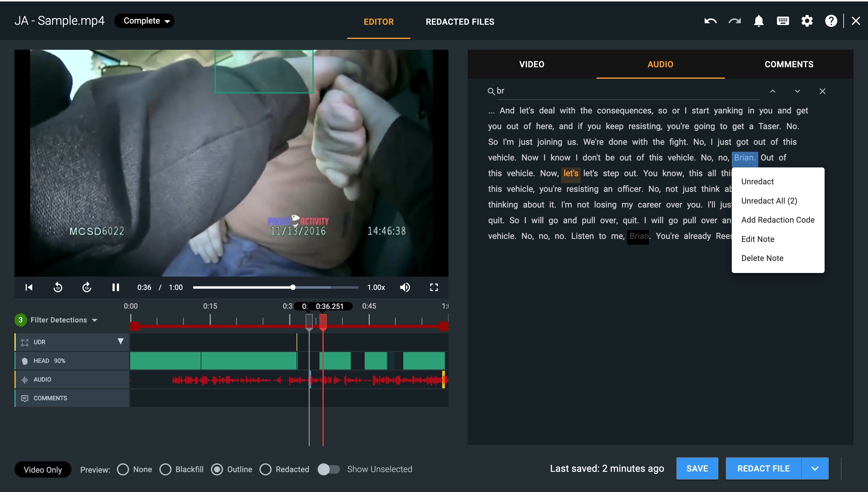Open the settings gear
Screen dimensions: 868x492
tap(807, 21)
